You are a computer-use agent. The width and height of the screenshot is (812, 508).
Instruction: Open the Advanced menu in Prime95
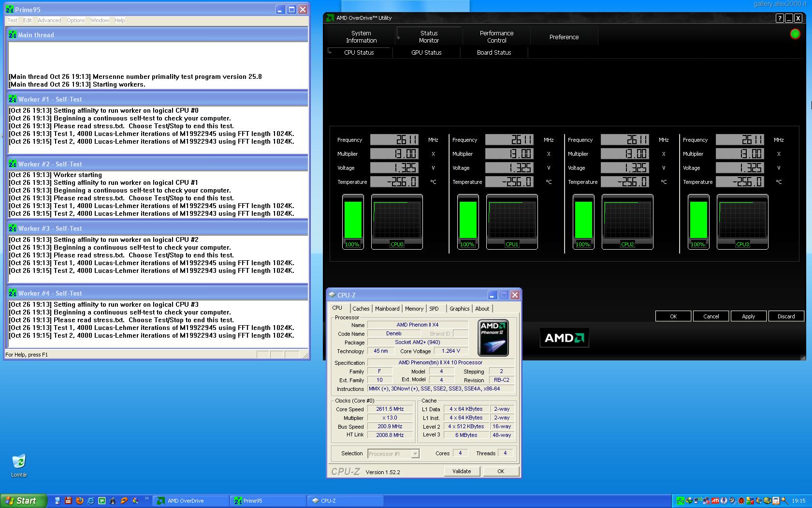pyautogui.click(x=49, y=20)
